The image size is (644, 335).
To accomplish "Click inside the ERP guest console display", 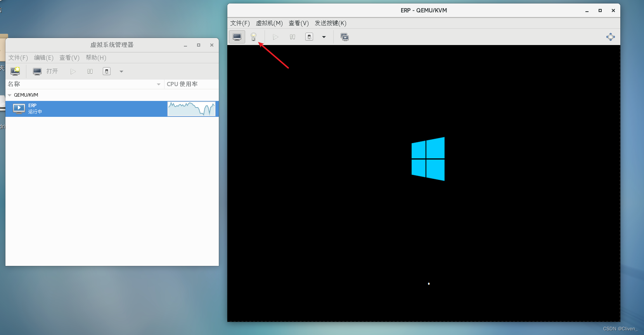I will pyautogui.click(x=424, y=183).
